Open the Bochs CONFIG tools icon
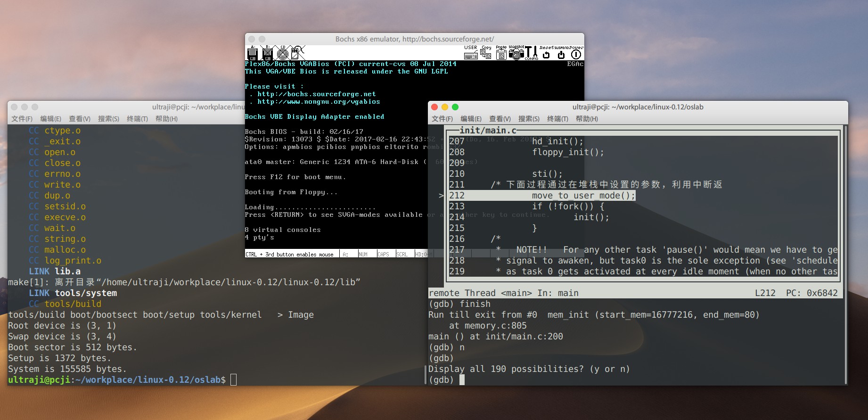 click(x=531, y=53)
